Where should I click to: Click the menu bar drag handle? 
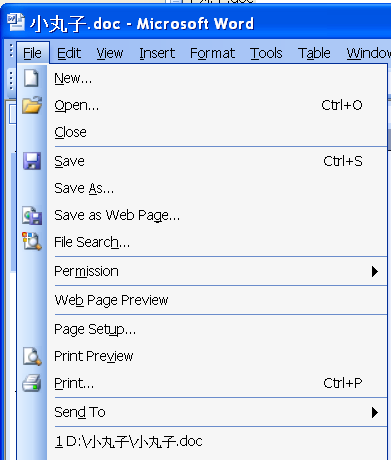(x=11, y=51)
